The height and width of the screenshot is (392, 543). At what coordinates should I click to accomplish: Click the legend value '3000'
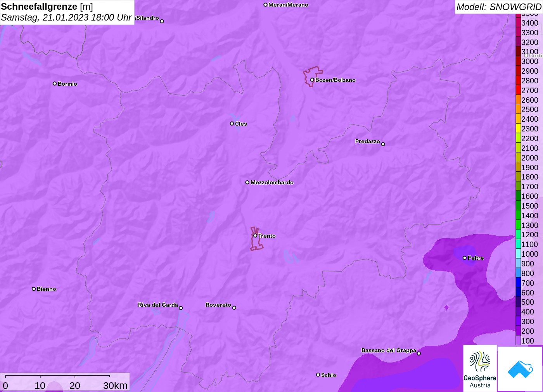point(530,61)
